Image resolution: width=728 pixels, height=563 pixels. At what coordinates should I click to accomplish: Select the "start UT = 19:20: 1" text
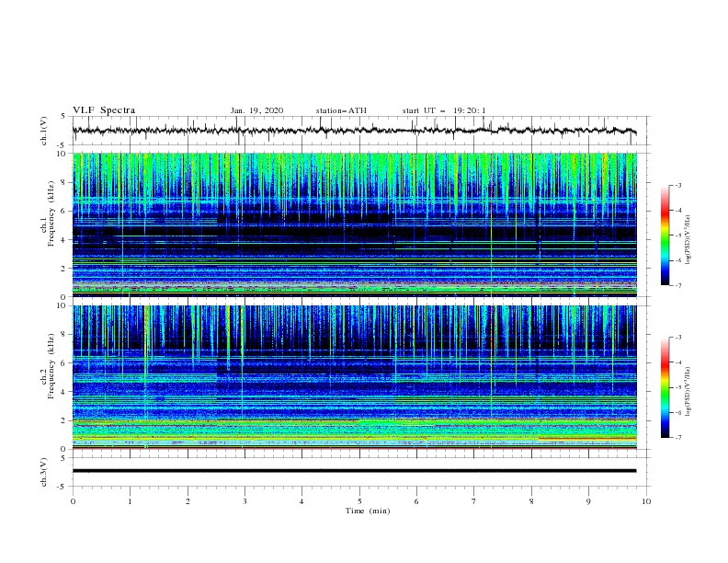click(x=444, y=110)
